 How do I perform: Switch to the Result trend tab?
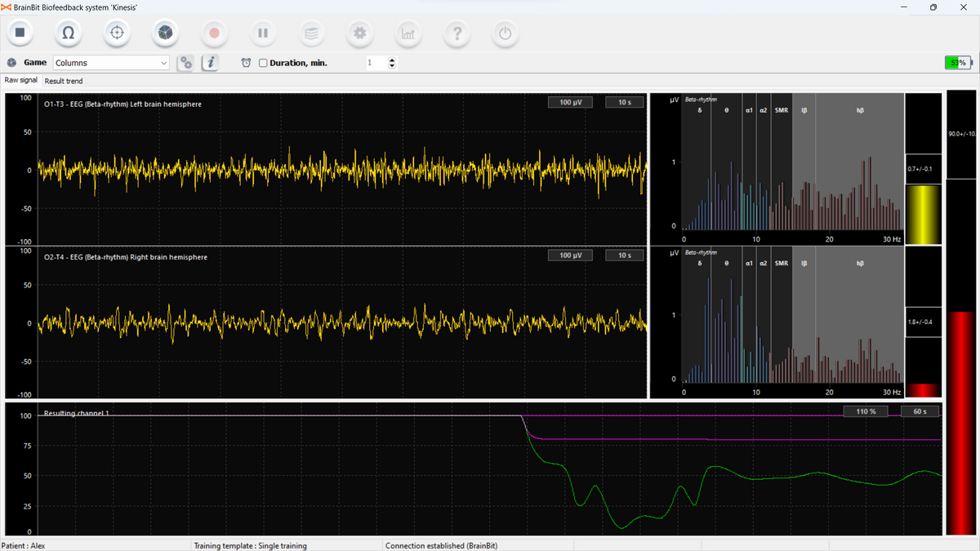64,81
